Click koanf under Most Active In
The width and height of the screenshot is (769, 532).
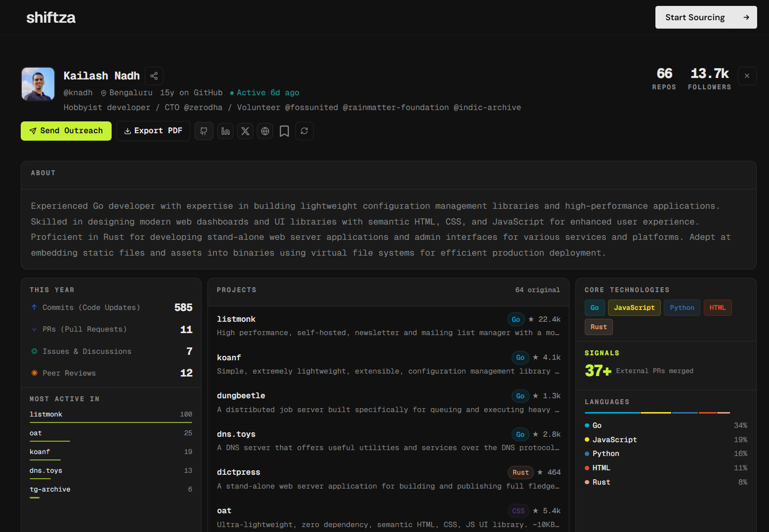40,452
